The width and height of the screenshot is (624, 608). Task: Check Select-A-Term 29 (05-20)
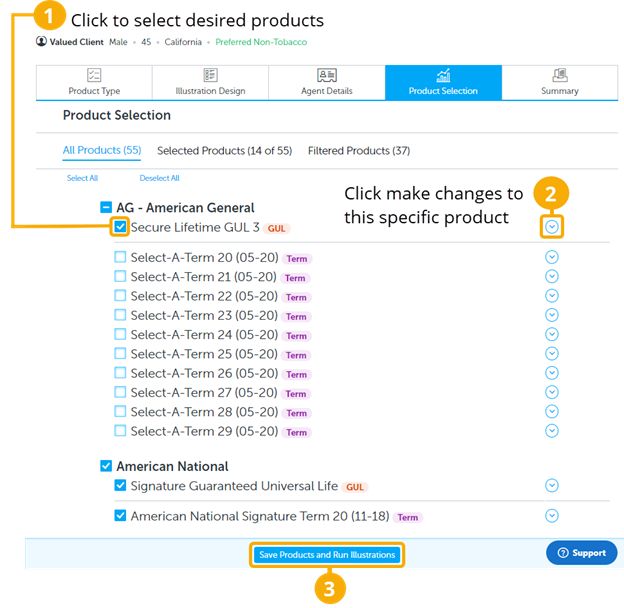pos(120,431)
